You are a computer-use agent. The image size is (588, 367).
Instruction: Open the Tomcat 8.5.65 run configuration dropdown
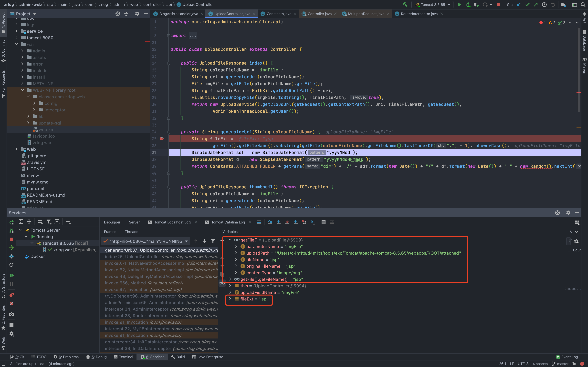click(432, 5)
